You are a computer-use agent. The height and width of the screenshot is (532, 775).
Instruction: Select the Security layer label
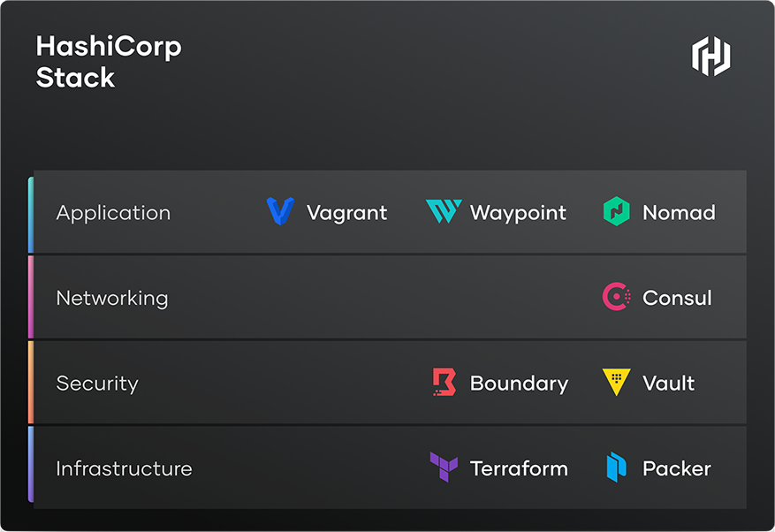(x=97, y=384)
